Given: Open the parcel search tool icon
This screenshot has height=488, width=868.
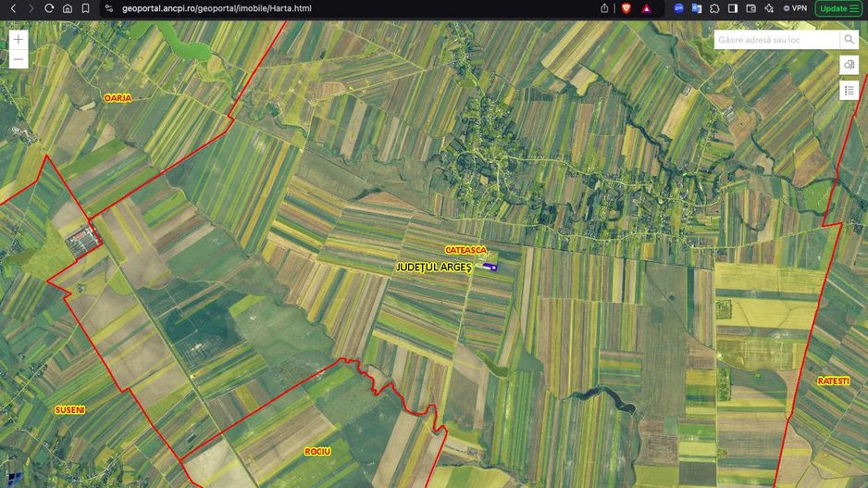Looking at the screenshot, I should click(849, 65).
